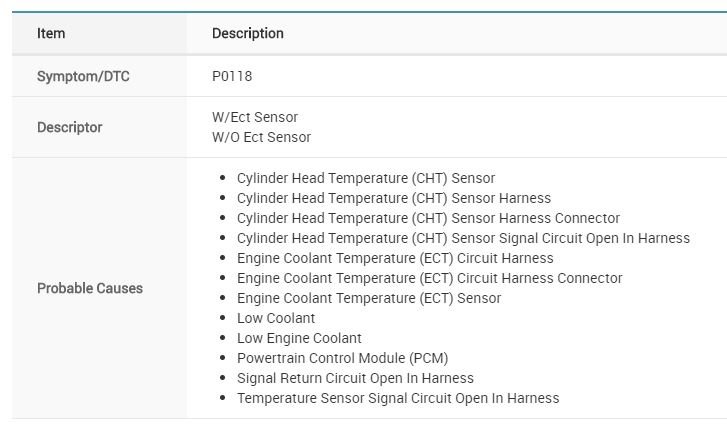This screenshot has height=437, width=727.
Task: Select the ECT Circuit Harness Connector entry
Action: (x=429, y=278)
